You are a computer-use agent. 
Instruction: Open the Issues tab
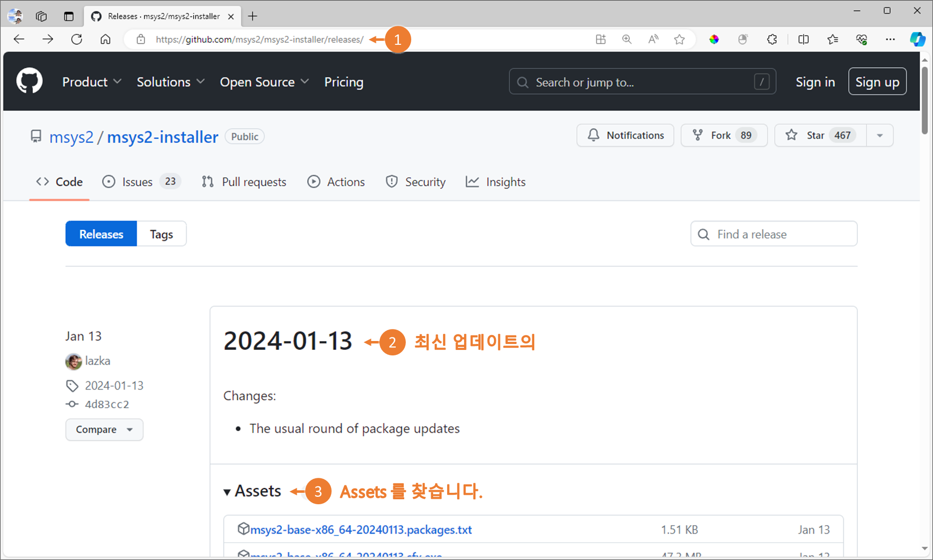[141, 182]
